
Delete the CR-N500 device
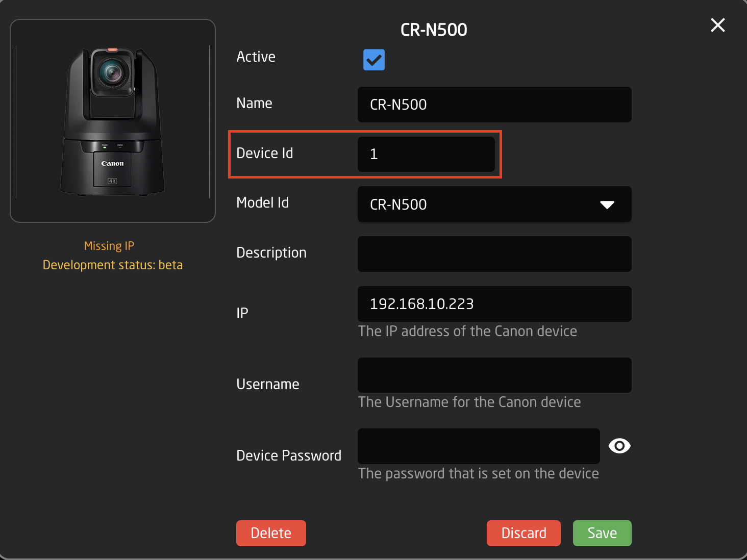[271, 533]
